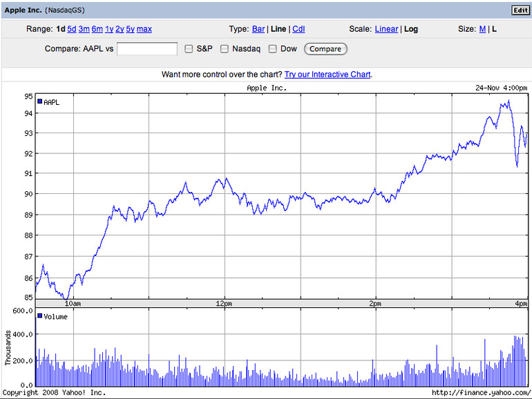This screenshot has width=532, height=399.
Task: Click the 'http://finance.yahoo.com/' footer text
Action: click(481, 393)
